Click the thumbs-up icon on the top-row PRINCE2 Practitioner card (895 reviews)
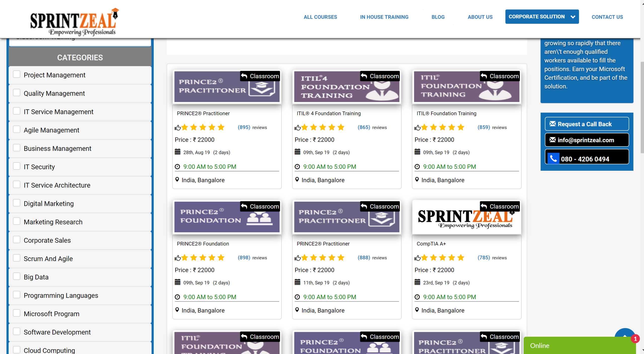 coord(178,128)
